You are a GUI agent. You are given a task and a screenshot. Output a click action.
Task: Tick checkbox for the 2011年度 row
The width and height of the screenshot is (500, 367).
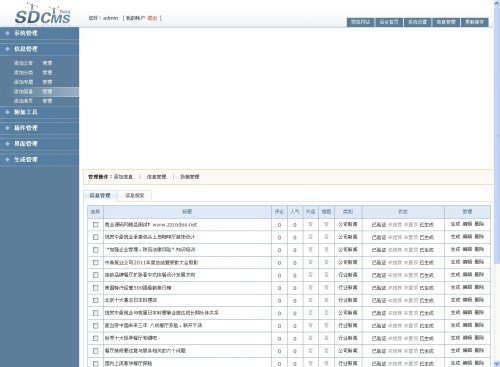(96, 263)
